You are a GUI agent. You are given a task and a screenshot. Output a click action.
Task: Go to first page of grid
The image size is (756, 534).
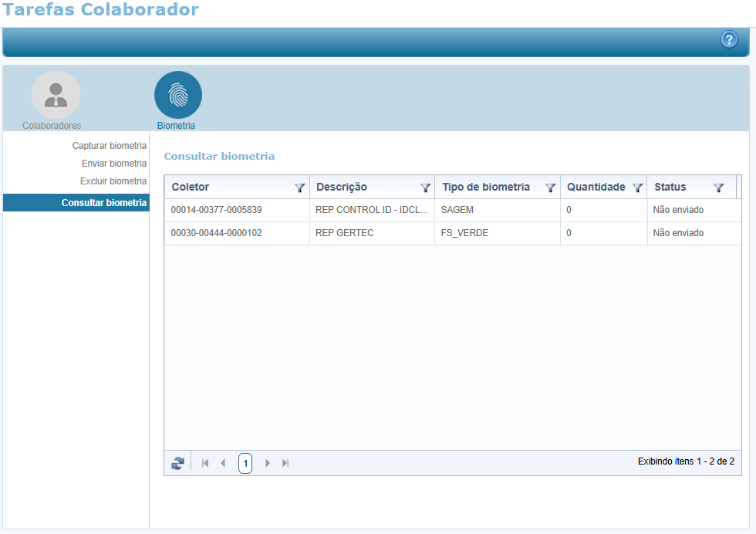[205, 463]
